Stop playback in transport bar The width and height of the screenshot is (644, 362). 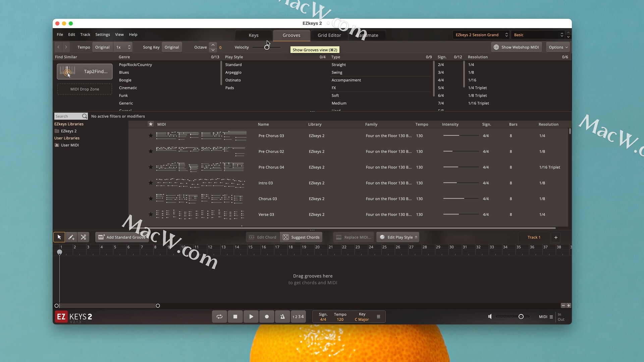pyautogui.click(x=235, y=317)
